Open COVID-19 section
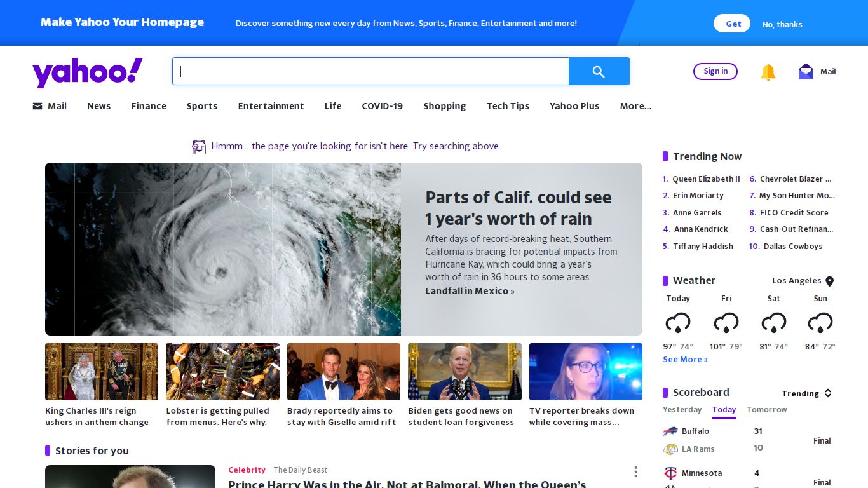 point(383,106)
